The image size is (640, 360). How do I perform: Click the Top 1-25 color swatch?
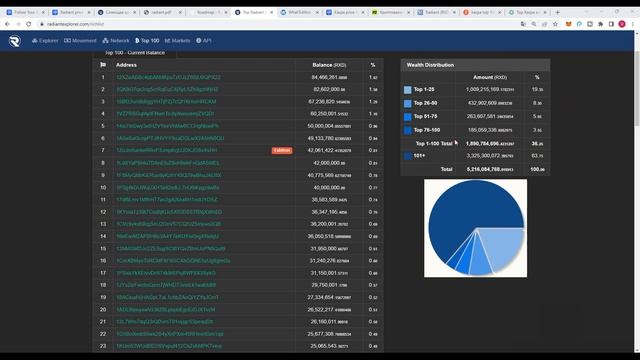(x=407, y=90)
